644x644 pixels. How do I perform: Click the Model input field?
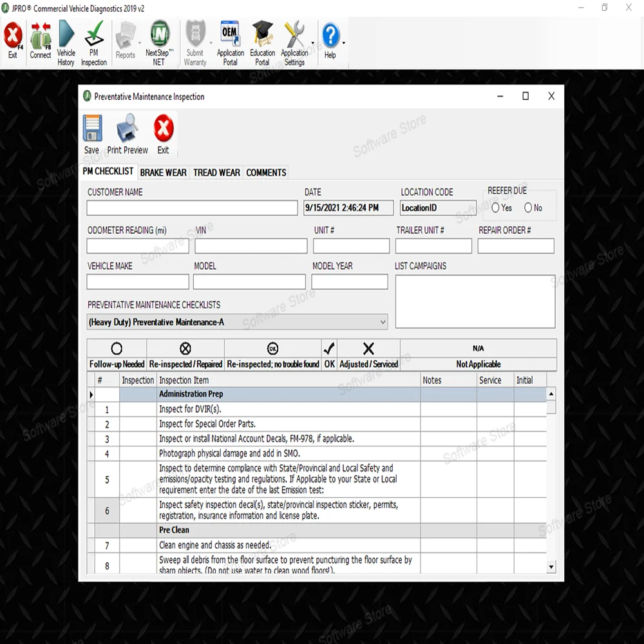249,282
